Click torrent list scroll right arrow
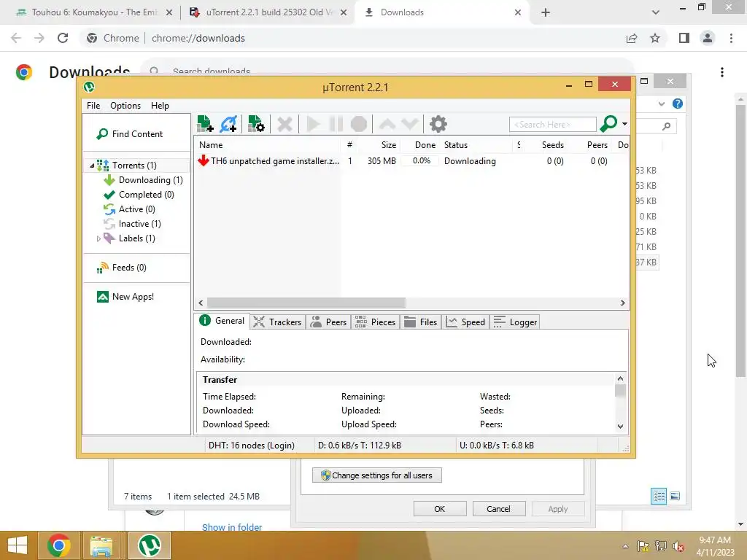747x560 pixels. tap(623, 303)
